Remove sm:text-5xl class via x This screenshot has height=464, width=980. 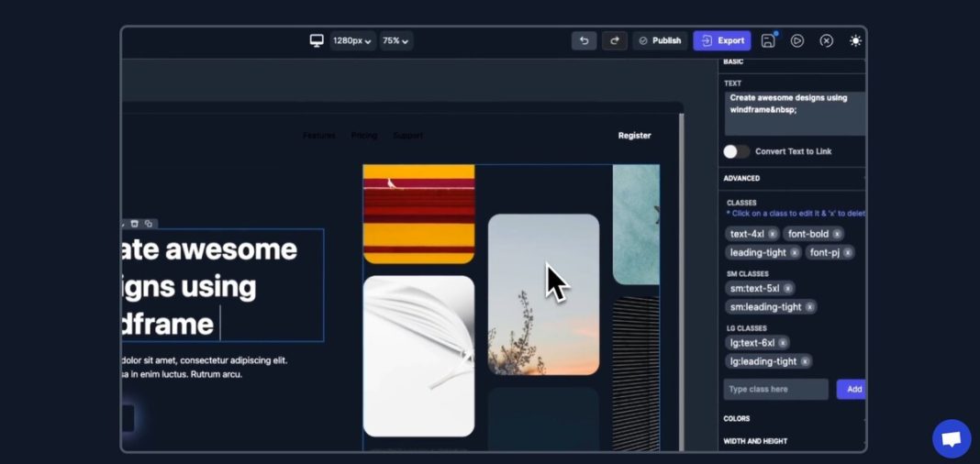point(788,289)
